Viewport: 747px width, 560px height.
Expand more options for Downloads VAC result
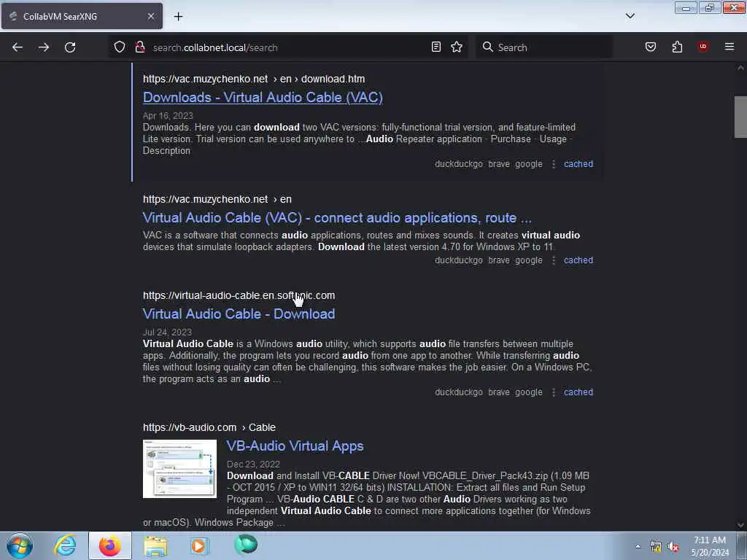tap(554, 164)
